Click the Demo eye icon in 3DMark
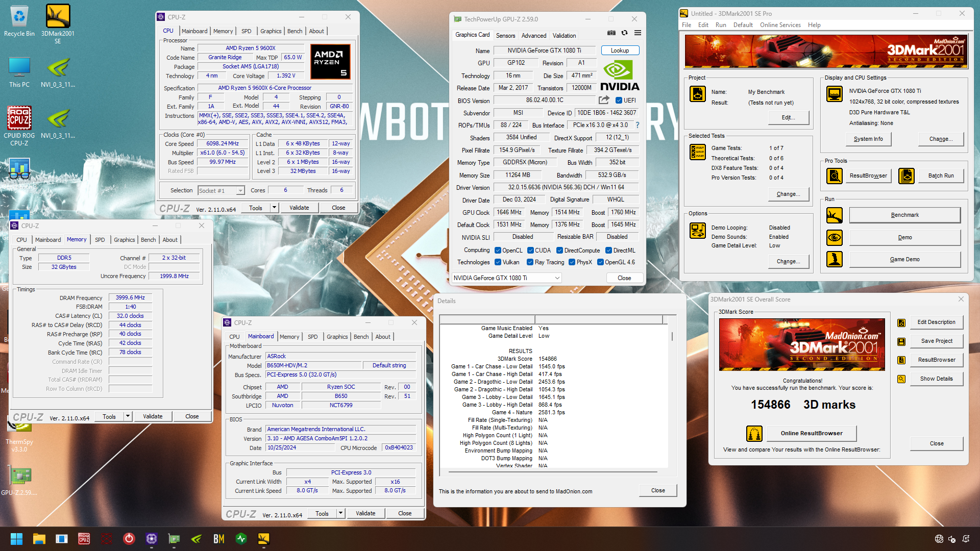Image resolution: width=980 pixels, height=551 pixels. [x=835, y=238]
